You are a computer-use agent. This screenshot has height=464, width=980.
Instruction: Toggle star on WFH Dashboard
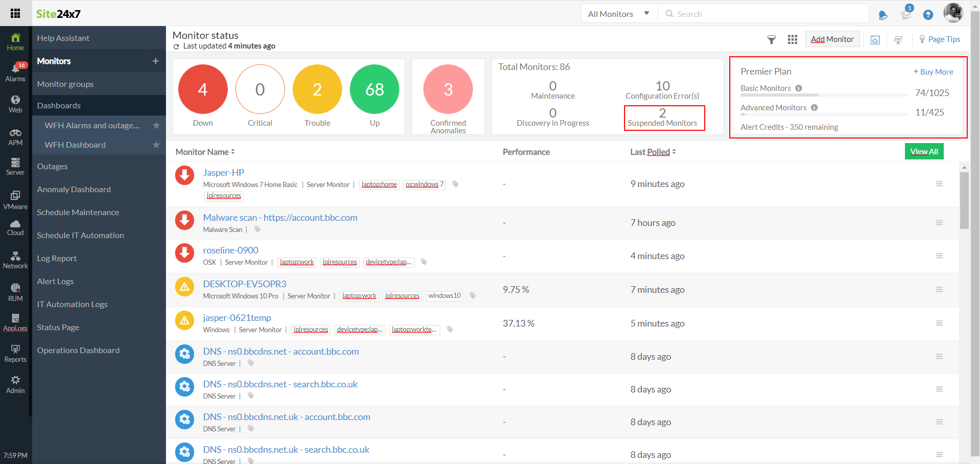click(156, 145)
